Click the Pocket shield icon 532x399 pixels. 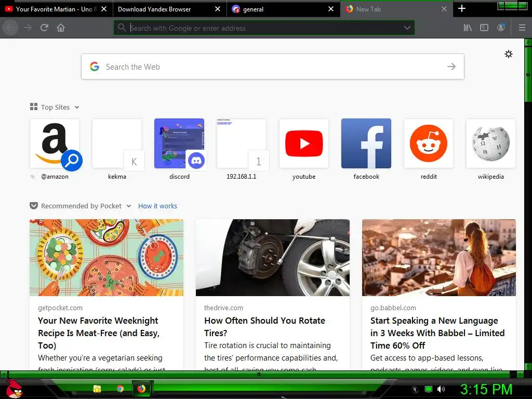pos(34,206)
